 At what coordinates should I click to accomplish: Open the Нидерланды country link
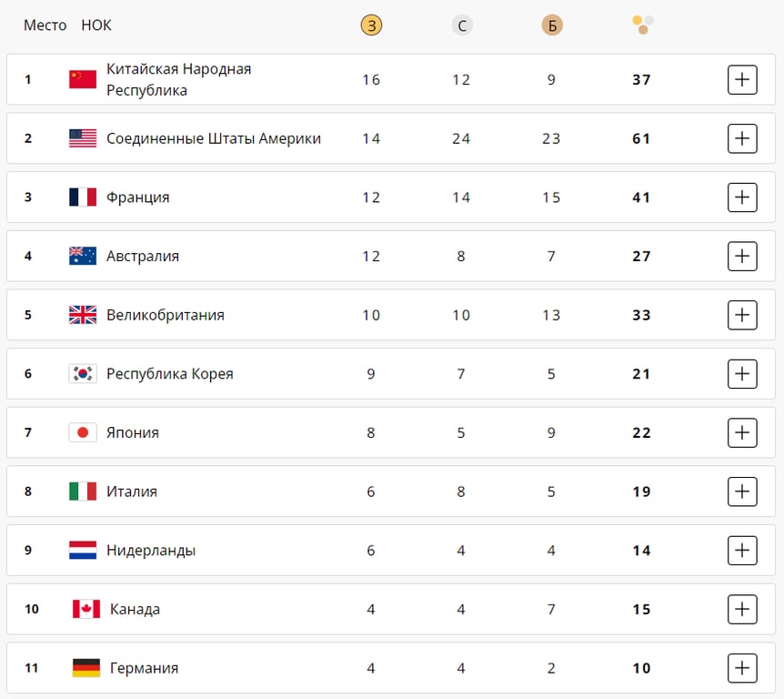(151, 550)
